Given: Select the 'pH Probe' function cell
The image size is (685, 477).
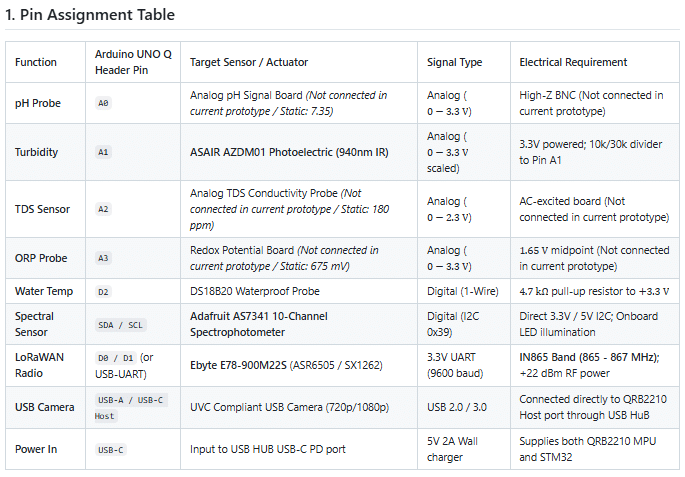Looking at the screenshot, I should (x=45, y=103).
